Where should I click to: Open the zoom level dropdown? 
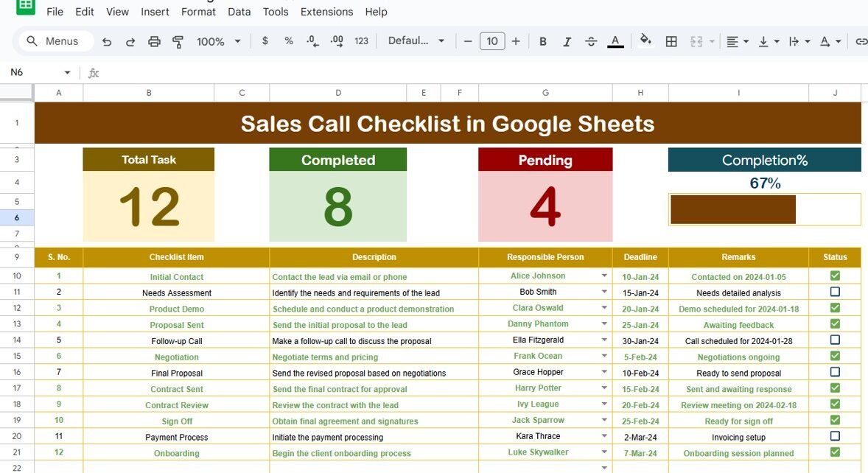219,41
